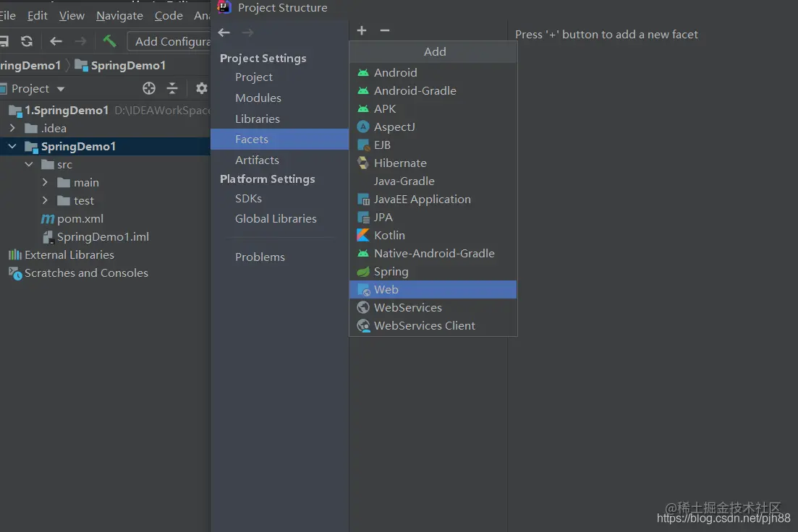Image resolution: width=798 pixels, height=532 pixels.
Task: Add Kotlin facet
Action: (433, 236)
